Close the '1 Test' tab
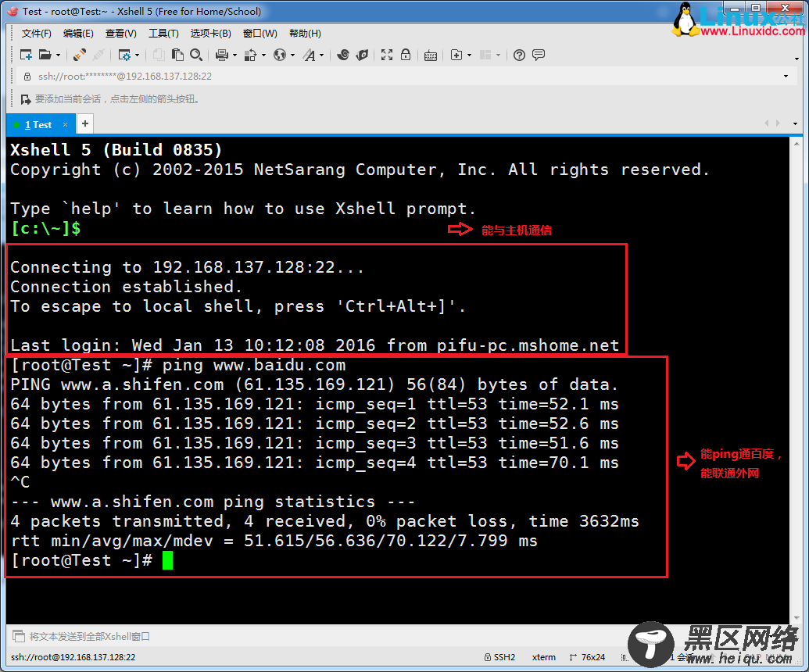The image size is (809, 672). pos(65,124)
